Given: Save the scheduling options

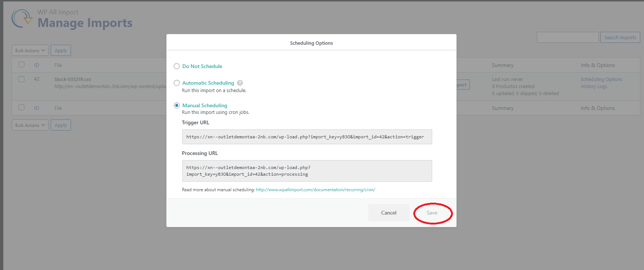Looking at the screenshot, I should 432,213.
